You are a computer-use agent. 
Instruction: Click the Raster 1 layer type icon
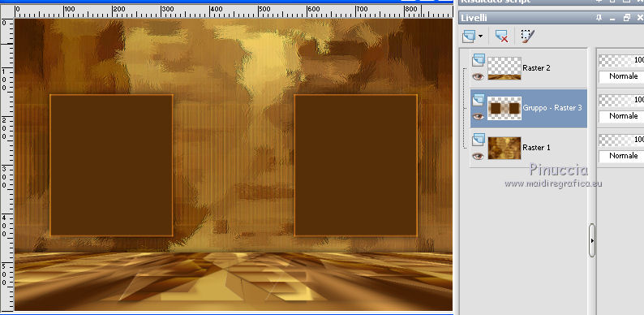point(478,140)
